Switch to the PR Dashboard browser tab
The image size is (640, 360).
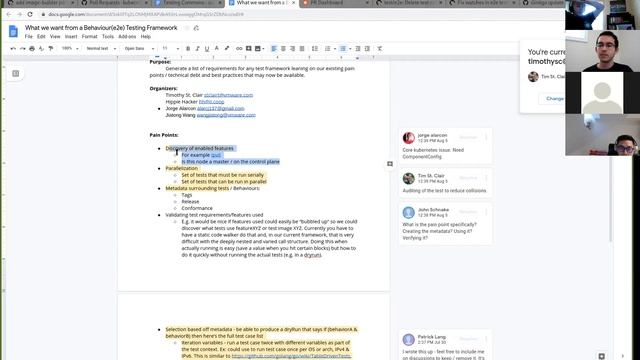point(335,3)
